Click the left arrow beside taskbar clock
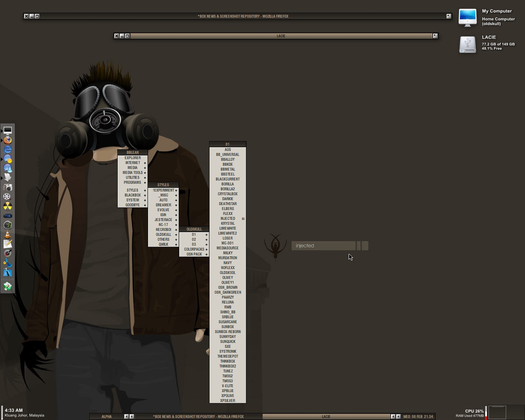 point(393,417)
